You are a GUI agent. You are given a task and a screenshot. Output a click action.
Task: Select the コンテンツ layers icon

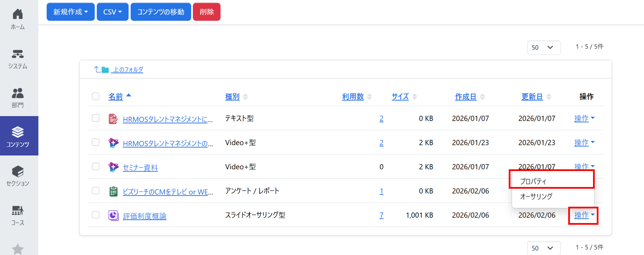[18, 132]
